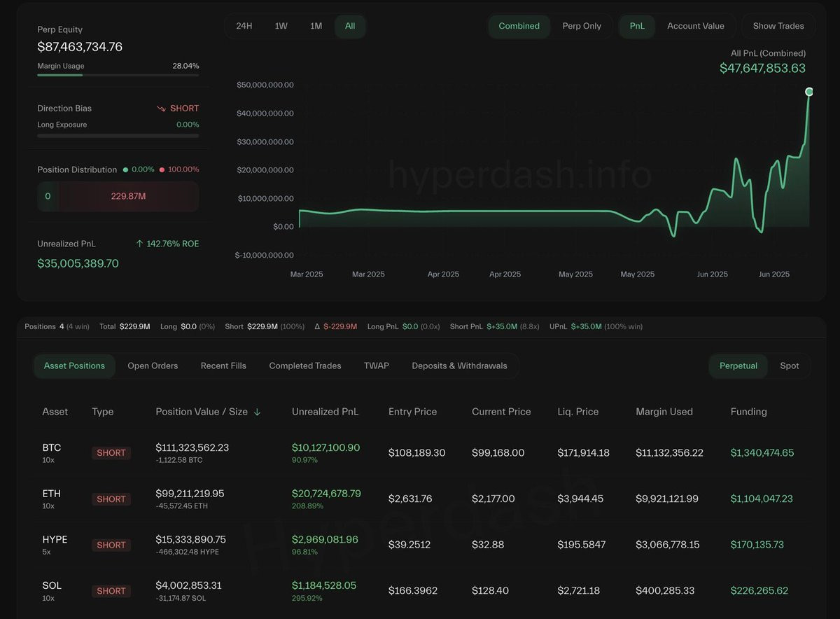This screenshot has width=840, height=619.
Task: Click the red short distribution dot
Action: [x=162, y=169]
